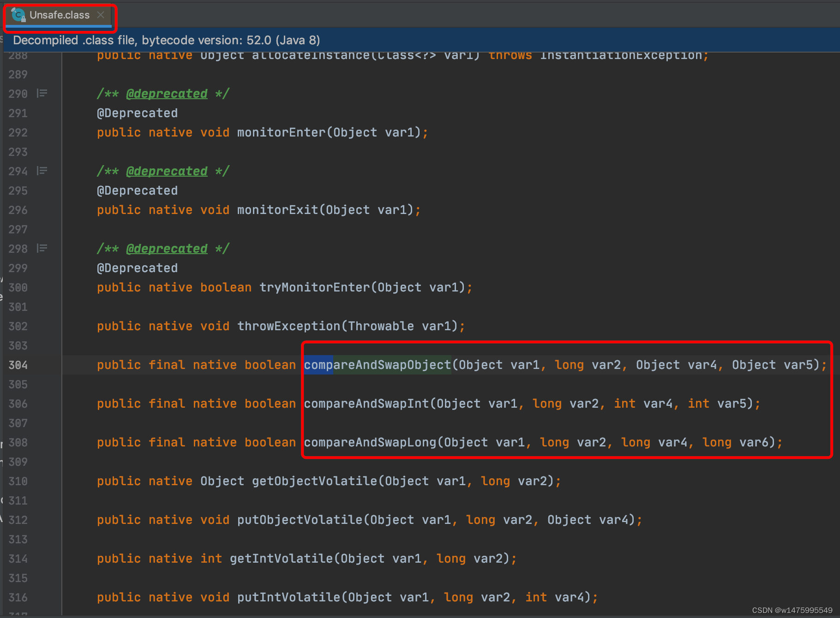Click @deprecated doc tag above monitorEnter

click(x=167, y=94)
